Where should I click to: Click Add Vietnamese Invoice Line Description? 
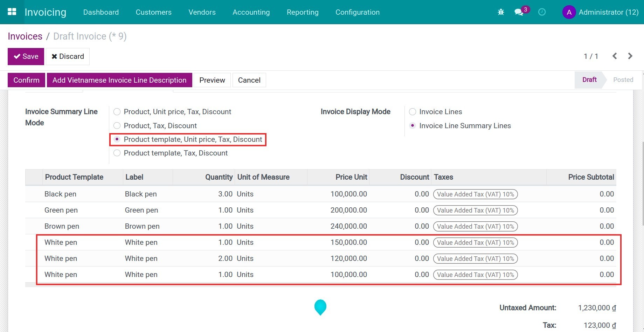[x=119, y=80]
